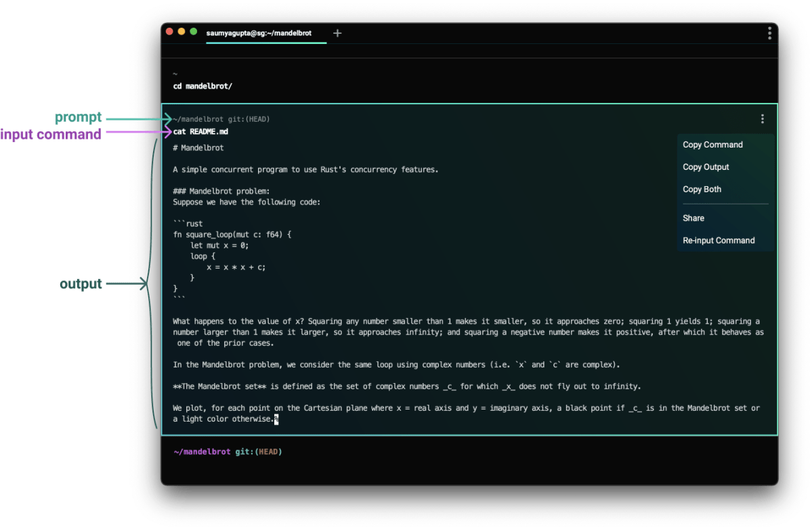Focus the active '~/mandelbrot git:(HEAD)' input prompt at bottom
This screenshot has width=812, height=530.
point(228,452)
